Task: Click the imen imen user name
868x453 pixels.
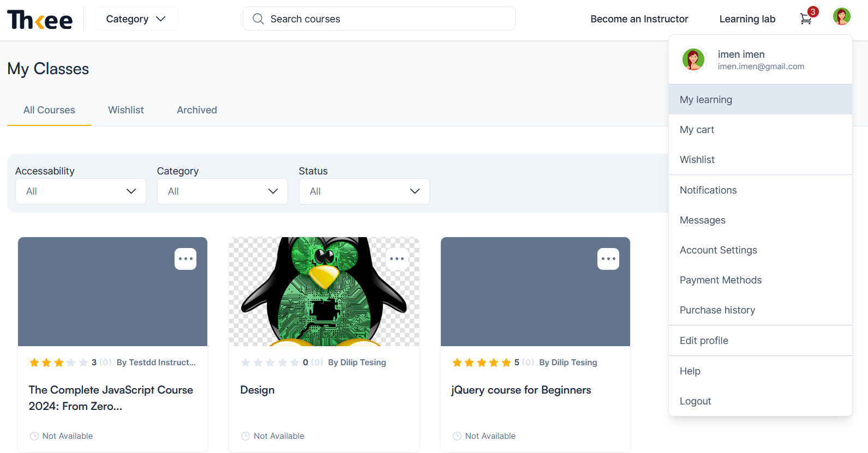Action: 741,55
